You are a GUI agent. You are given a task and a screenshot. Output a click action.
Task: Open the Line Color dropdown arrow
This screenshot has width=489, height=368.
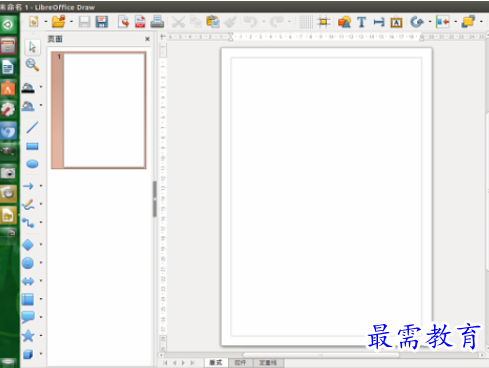[41, 87]
